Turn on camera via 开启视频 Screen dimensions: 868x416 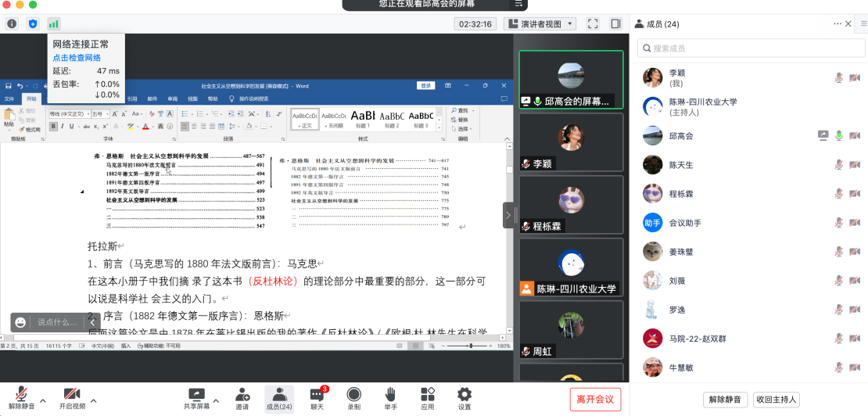coord(72,398)
